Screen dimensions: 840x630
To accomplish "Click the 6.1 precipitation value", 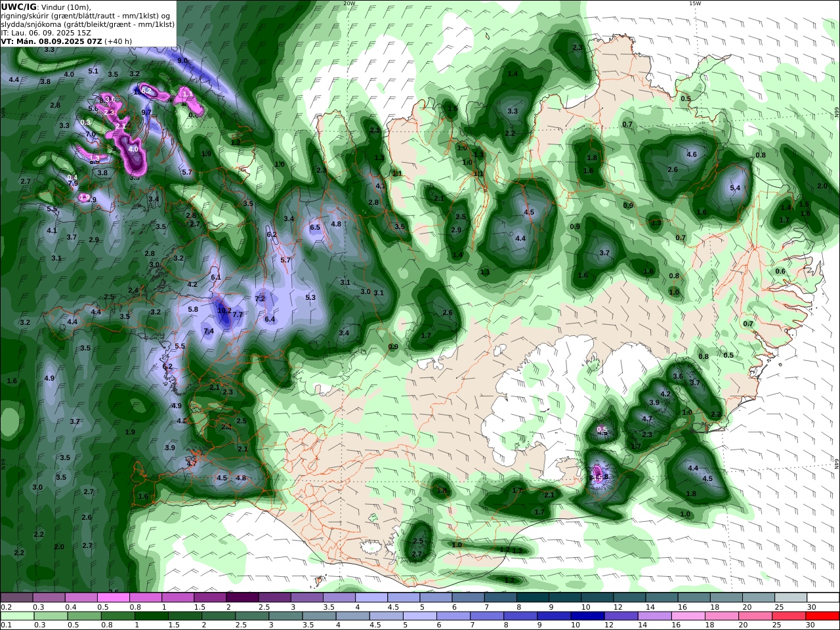I will point(216,278).
